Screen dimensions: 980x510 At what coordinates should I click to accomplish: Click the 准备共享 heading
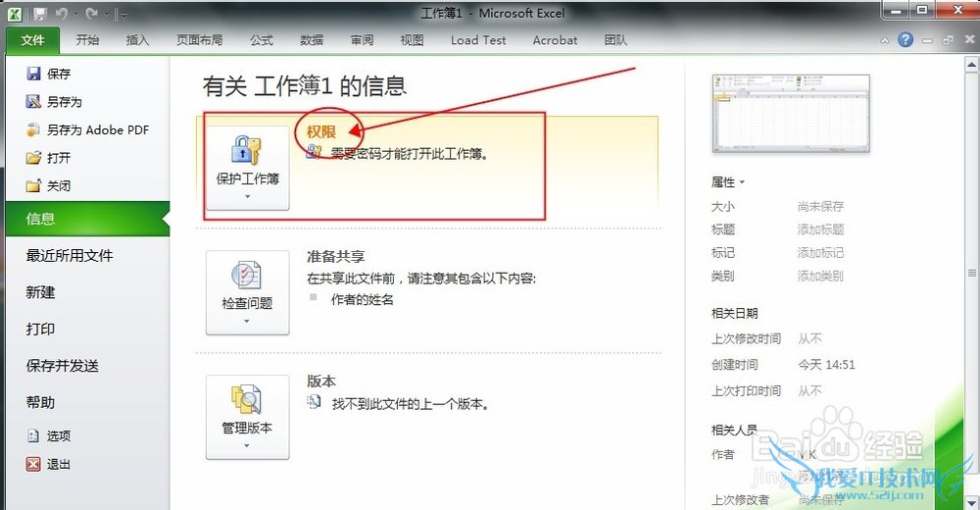pyautogui.click(x=335, y=256)
